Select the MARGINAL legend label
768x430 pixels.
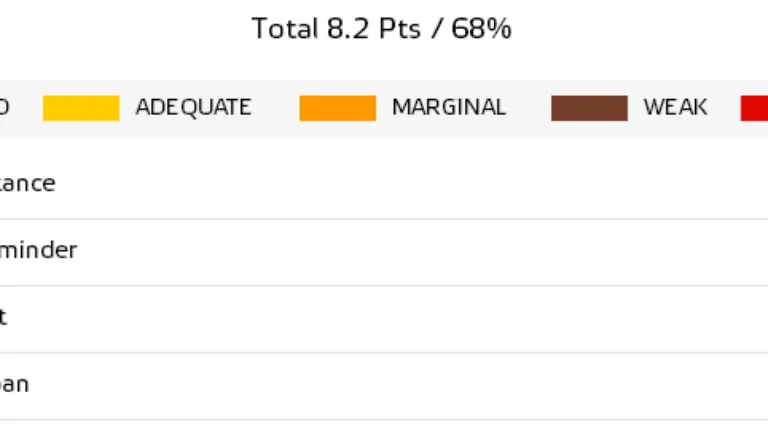click(x=449, y=108)
